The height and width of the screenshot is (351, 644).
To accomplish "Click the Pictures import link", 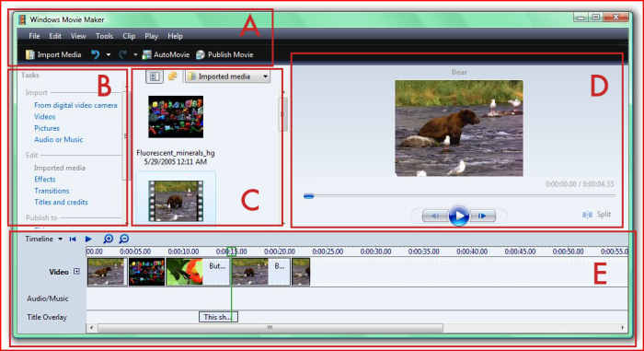I will [x=46, y=128].
